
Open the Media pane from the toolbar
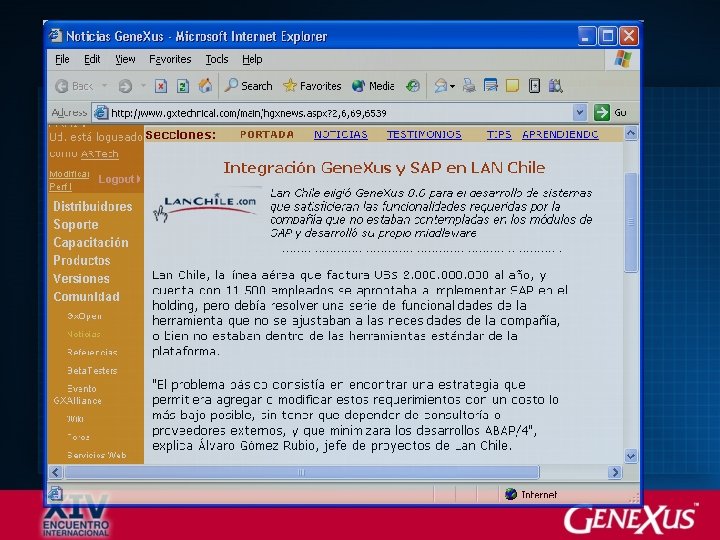tap(373, 86)
